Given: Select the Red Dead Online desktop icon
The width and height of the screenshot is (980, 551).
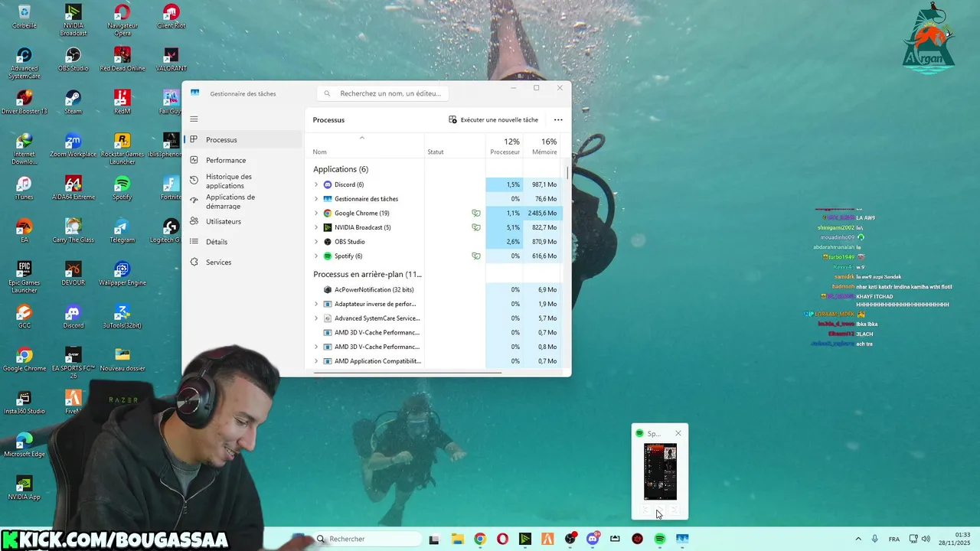Looking at the screenshot, I should (122, 59).
